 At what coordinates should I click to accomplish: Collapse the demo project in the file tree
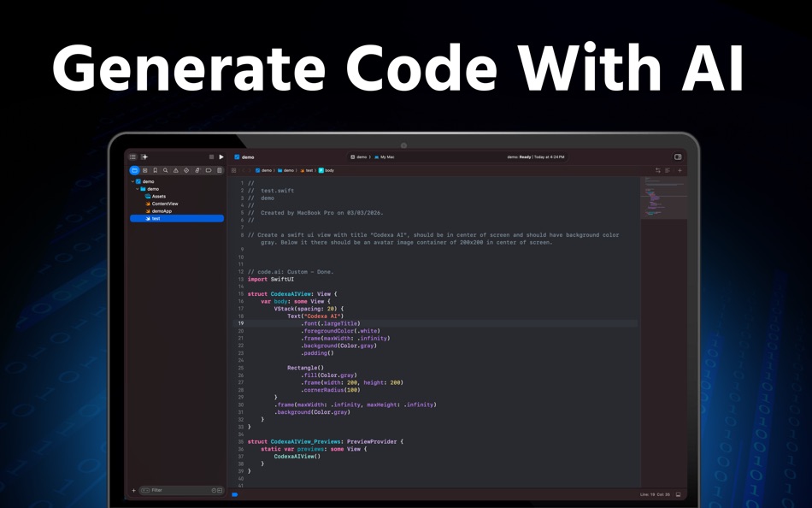133,181
